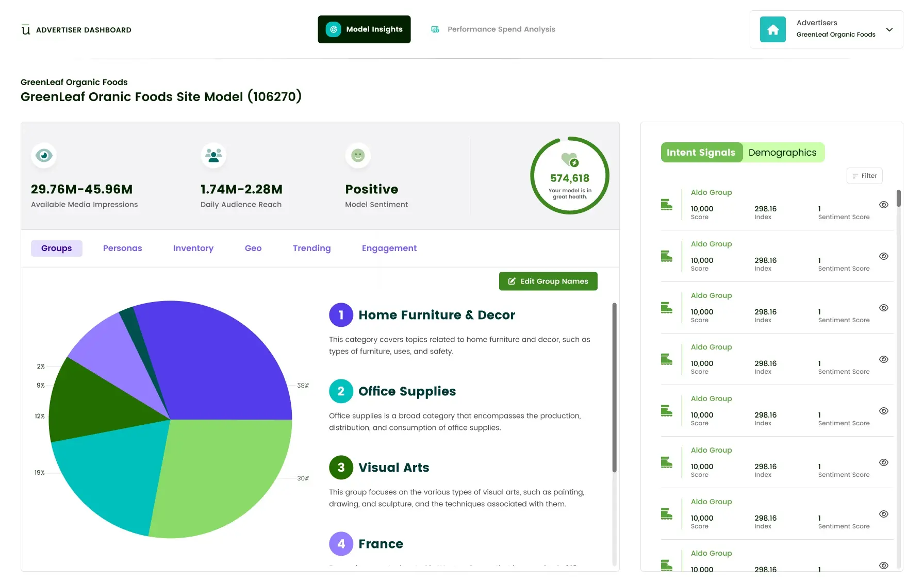Image resolution: width=924 pixels, height=582 pixels.
Task: Click the groups list vertical scrollbar
Action: point(614,388)
